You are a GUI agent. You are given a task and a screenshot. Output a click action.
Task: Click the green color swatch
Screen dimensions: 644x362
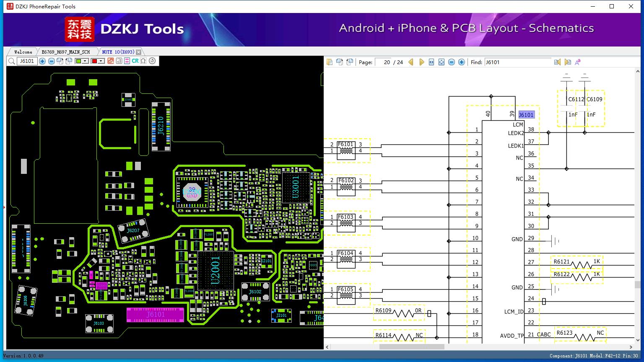(x=78, y=61)
